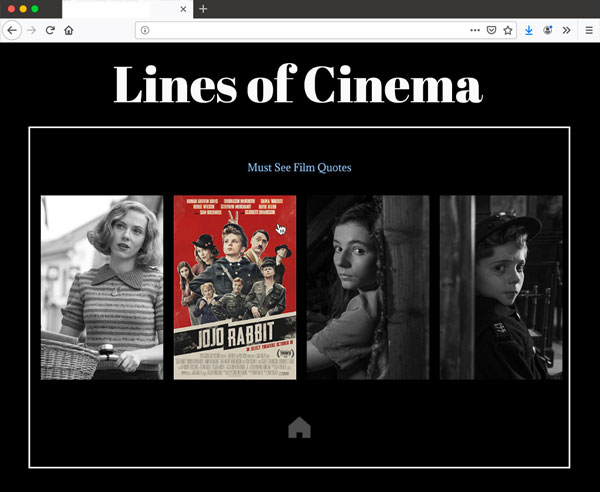600x492 pixels.
Task: Open page actions three-dot menu
Action: pyautogui.click(x=474, y=30)
